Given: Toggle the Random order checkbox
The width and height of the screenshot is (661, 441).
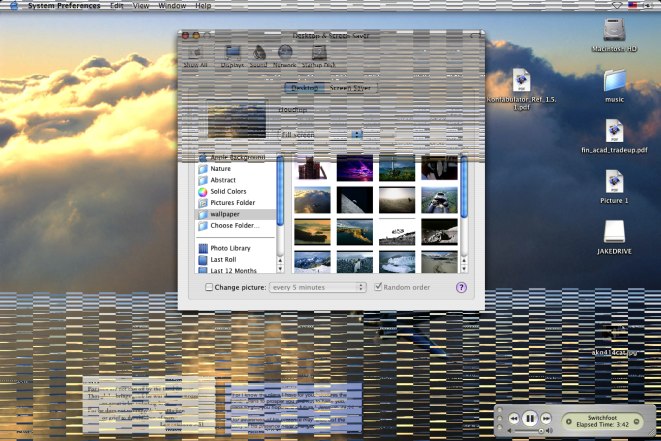Looking at the screenshot, I should coord(378,287).
